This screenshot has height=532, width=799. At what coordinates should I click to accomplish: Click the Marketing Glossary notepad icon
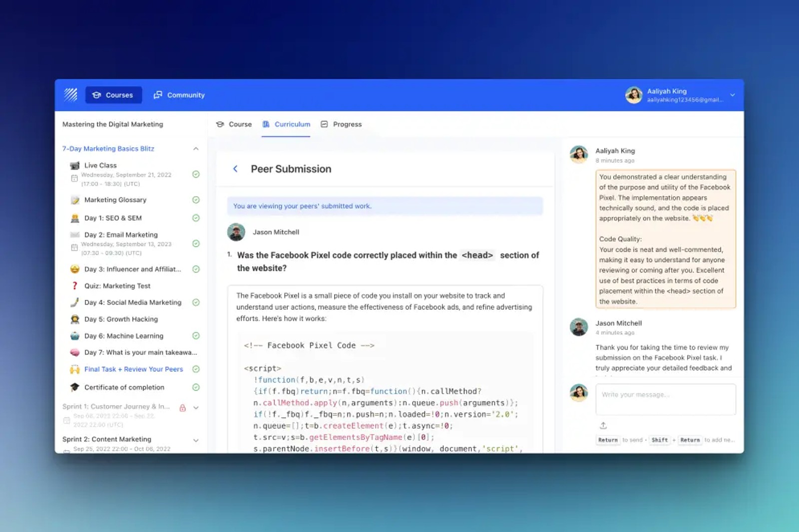(75, 200)
